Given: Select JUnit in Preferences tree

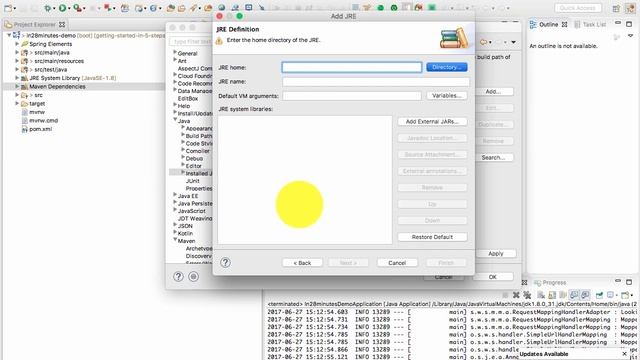Looking at the screenshot, I should (x=192, y=181).
